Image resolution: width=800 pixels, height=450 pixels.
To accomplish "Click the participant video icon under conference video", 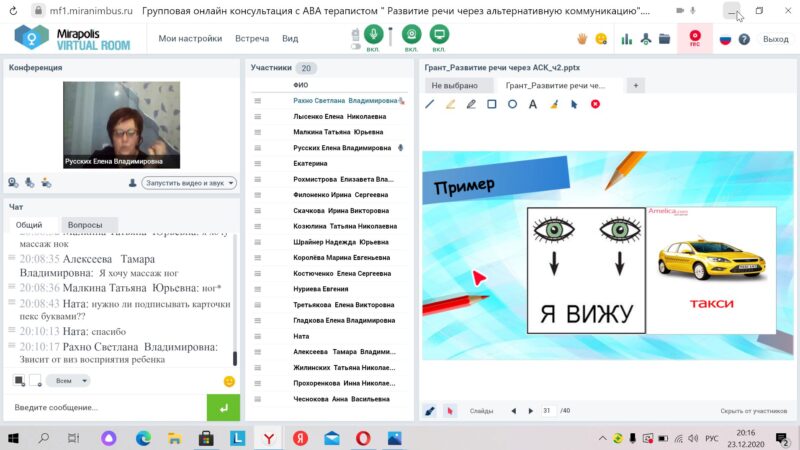I will tap(46, 183).
